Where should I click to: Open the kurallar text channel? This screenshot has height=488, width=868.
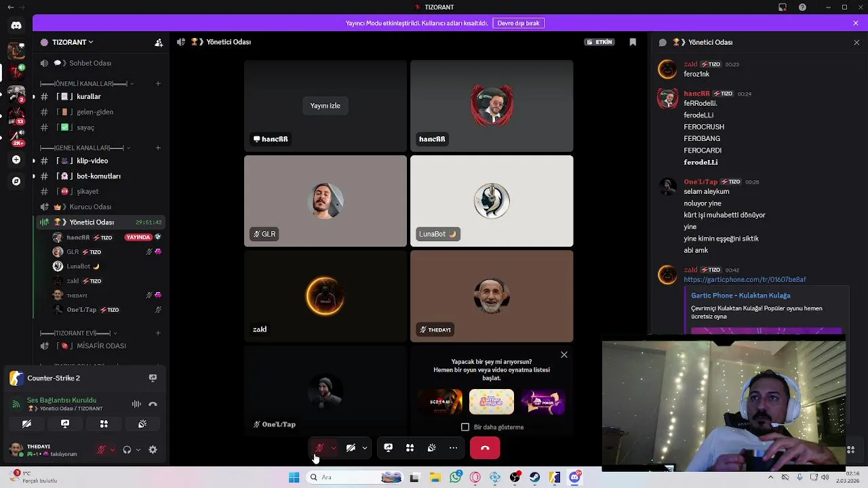tap(100, 96)
